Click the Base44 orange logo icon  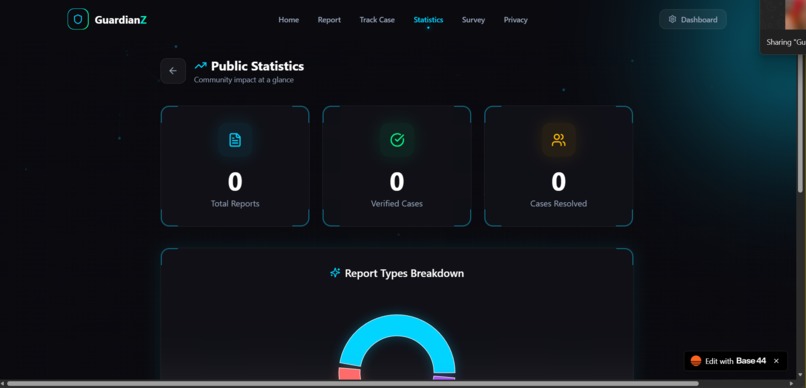[696, 361]
